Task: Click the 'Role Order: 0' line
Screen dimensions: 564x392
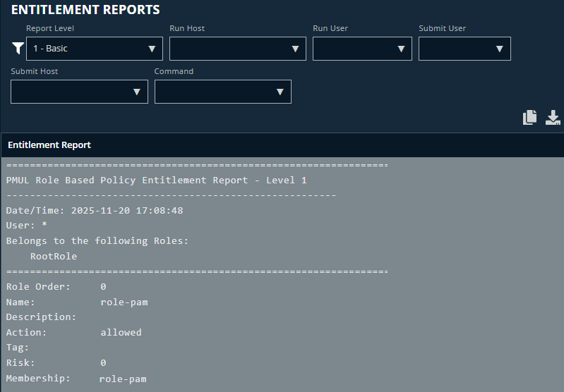Action: click(56, 286)
